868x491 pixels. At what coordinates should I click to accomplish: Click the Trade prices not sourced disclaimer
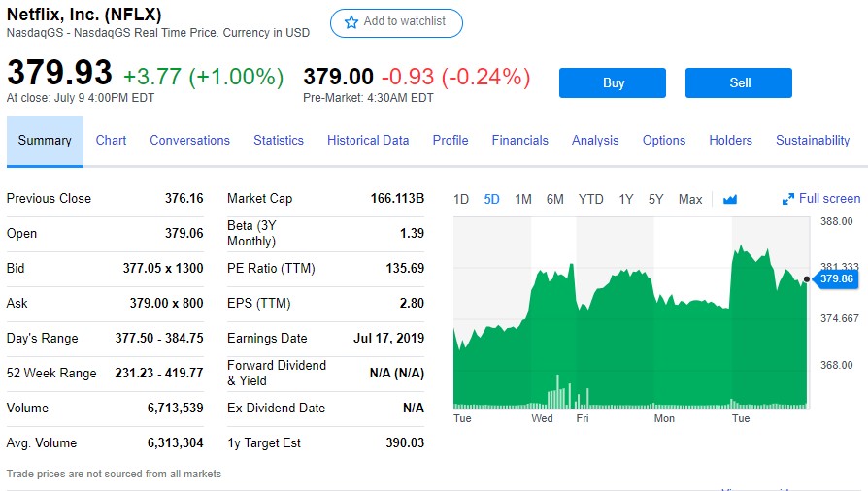tap(114, 474)
